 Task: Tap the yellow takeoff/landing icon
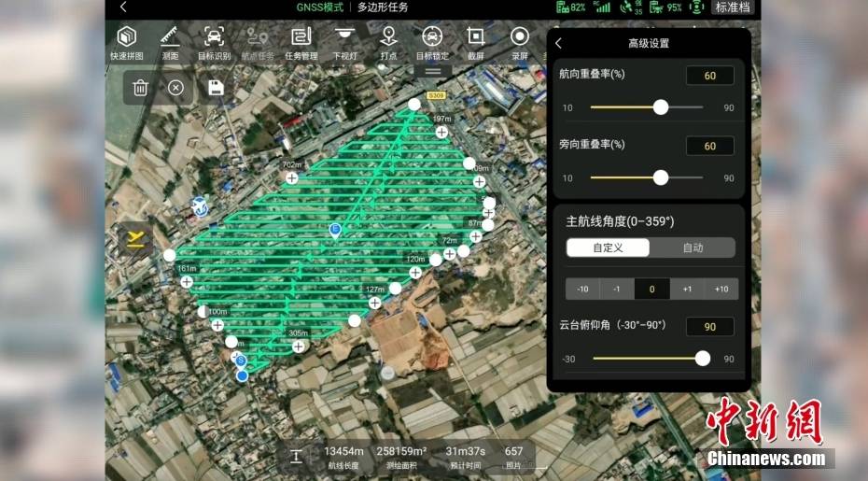coord(135,239)
